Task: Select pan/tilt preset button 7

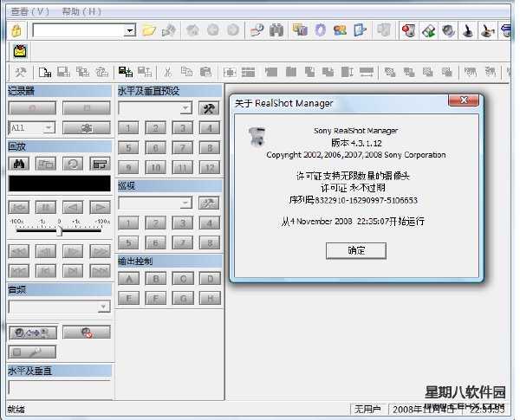Action: point(182,148)
